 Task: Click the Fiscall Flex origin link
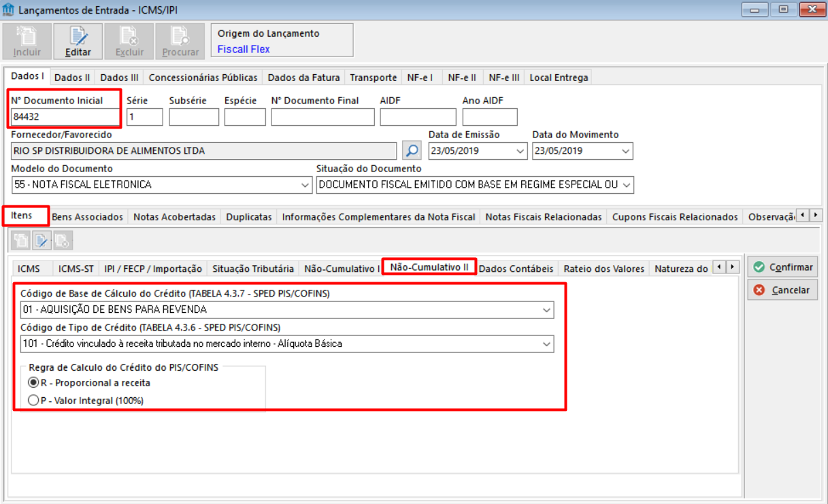[x=244, y=50]
